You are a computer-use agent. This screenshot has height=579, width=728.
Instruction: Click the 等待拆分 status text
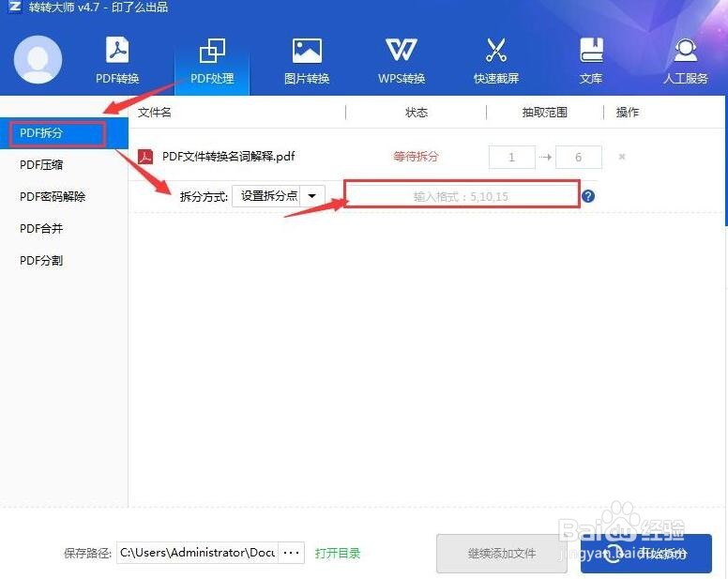(x=416, y=157)
